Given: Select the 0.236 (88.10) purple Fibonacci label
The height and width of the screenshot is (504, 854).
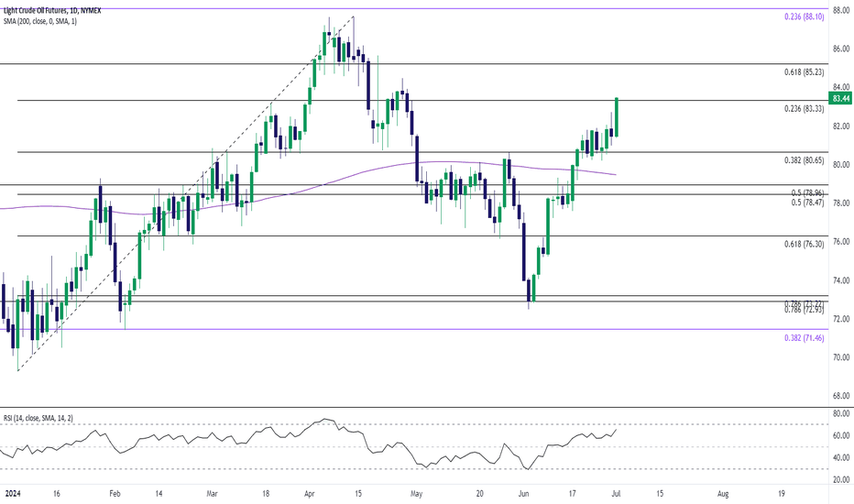Looking at the screenshot, I should tap(804, 16).
